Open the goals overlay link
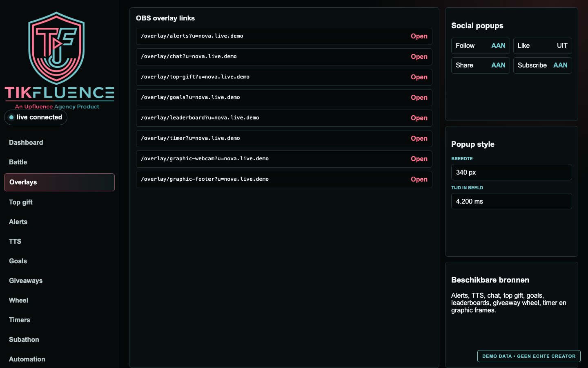The width and height of the screenshot is (588, 368). [x=419, y=98]
